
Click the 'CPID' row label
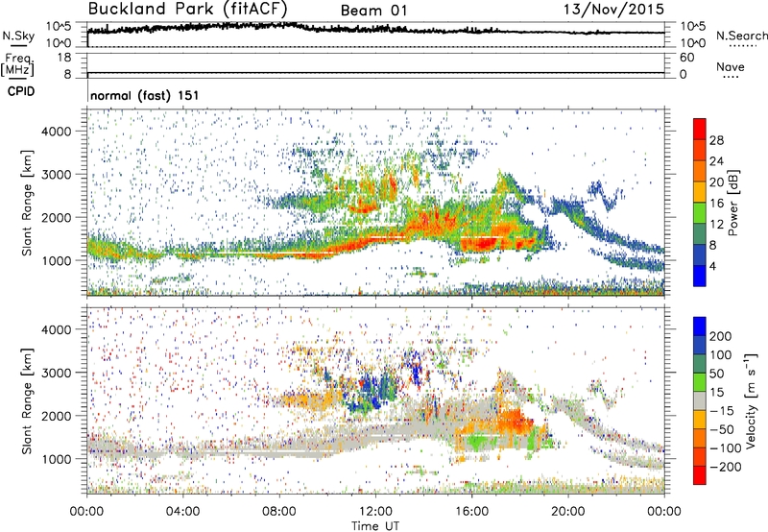(x=21, y=91)
